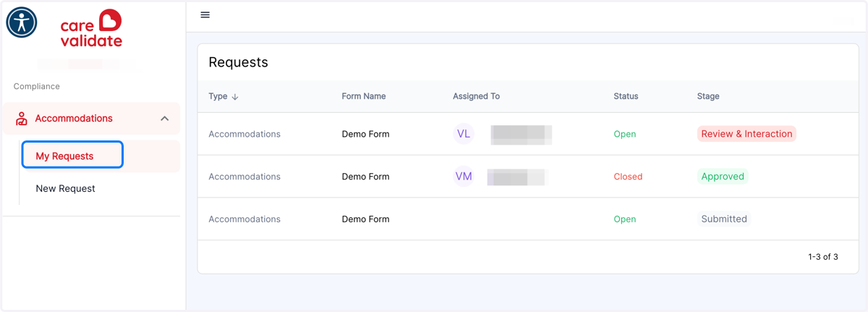This screenshot has height=312, width=868.
Task: Click the Care Validate logo
Action: pyautogui.click(x=91, y=29)
